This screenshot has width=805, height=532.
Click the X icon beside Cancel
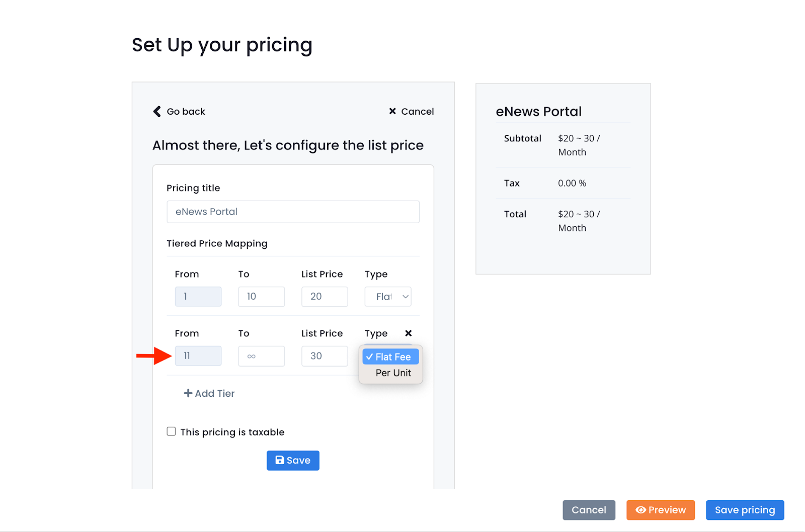pos(392,111)
